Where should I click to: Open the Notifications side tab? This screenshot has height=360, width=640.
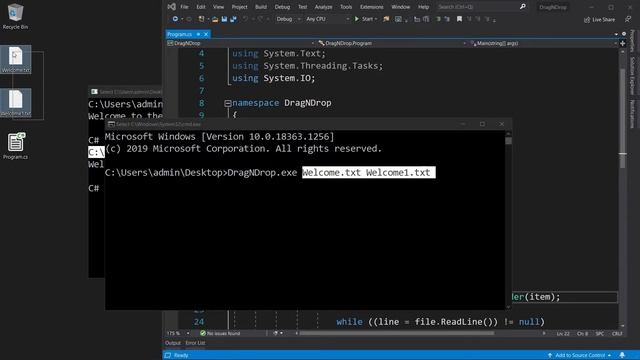tap(632, 114)
